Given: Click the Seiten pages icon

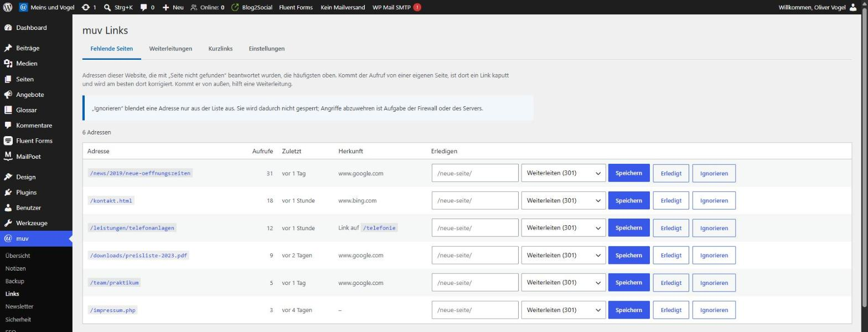Looking at the screenshot, I should pyautogui.click(x=8, y=79).
